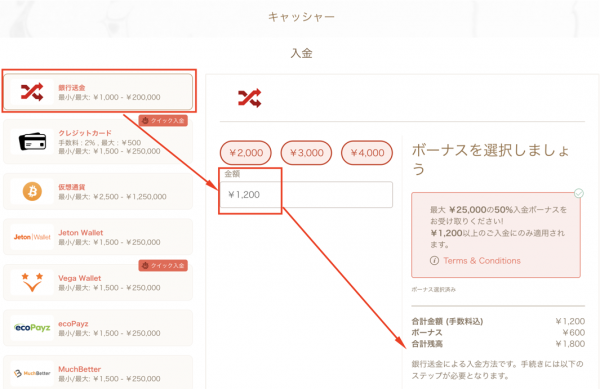This screenshot has height=389, width=600.
Task: Focus the 金額 amount input field
Action: tap(307, 195)
